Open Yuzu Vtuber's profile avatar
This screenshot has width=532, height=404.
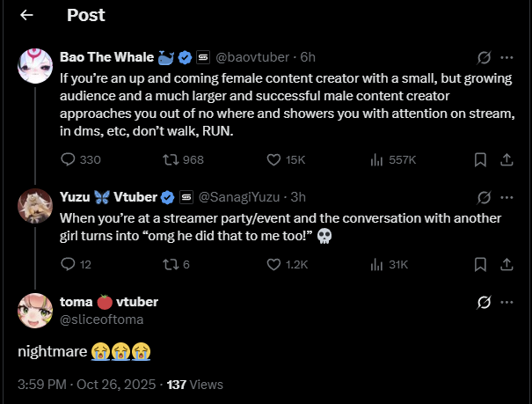35,205
